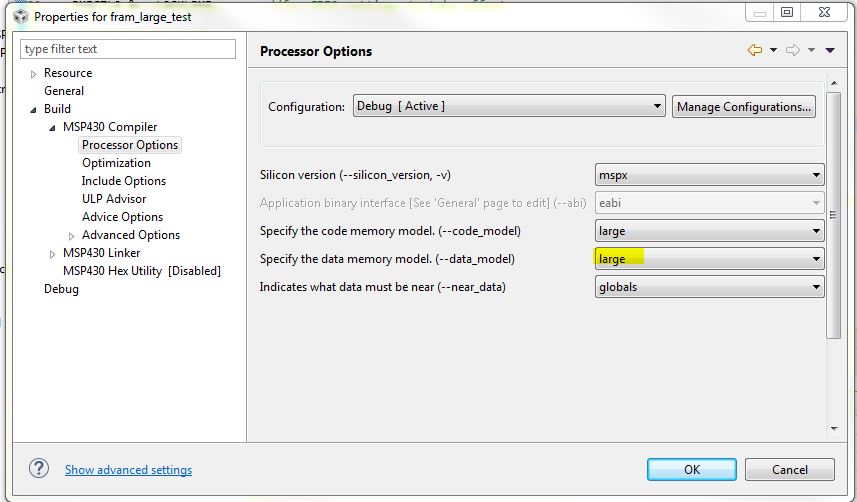Click the properties dialog title icon
This screenshot has width=857, height=502.
pos(20,16)
